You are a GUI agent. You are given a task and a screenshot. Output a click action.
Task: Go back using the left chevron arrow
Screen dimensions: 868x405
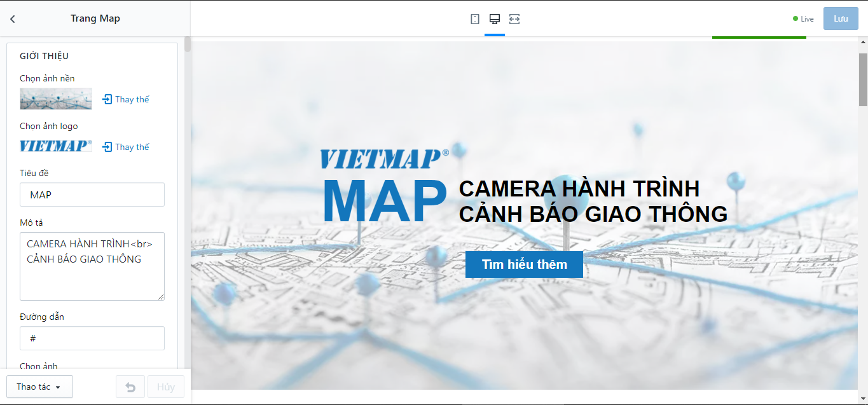(x=12, y=19)
